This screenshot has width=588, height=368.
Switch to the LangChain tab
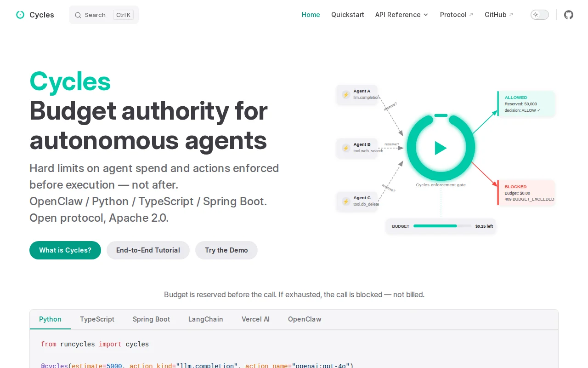pos(205,319)
